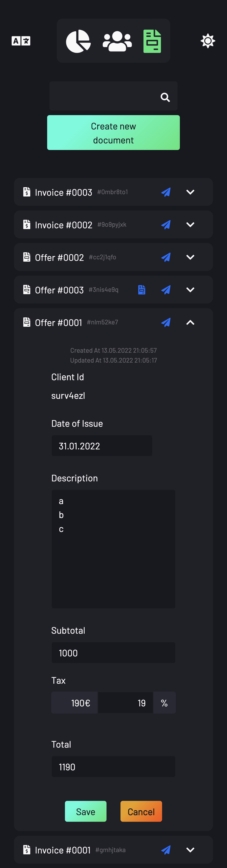Expand the Invoice #0003 row
Viewport: 227px width, 868px height.
tap(190, 192)
